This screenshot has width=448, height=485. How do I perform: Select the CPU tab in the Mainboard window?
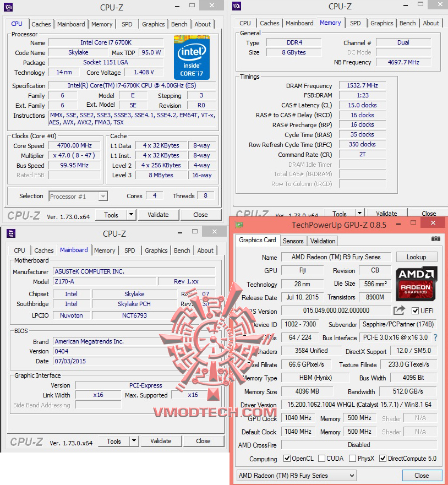[x=19, y=250]
